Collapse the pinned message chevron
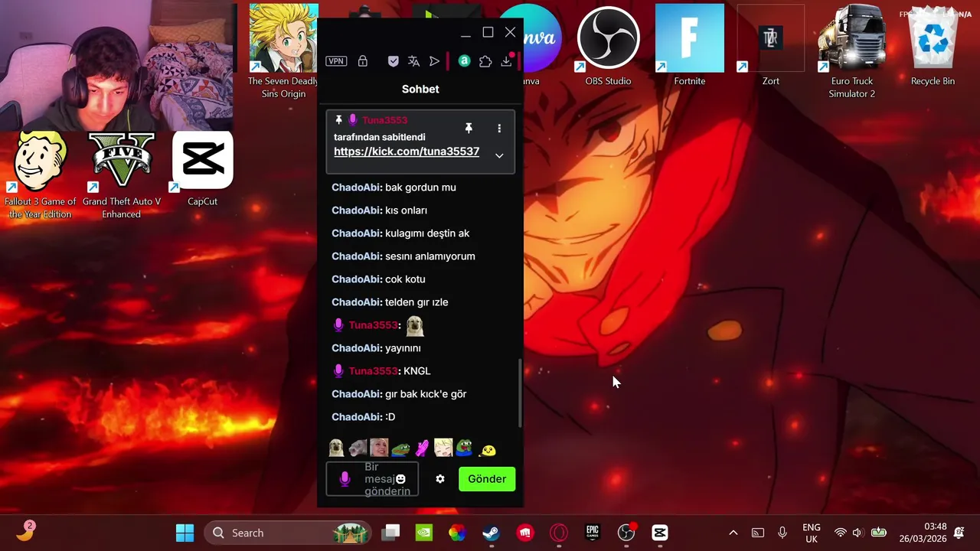Screen dimensions: 980x551 (x=499, y=155)
